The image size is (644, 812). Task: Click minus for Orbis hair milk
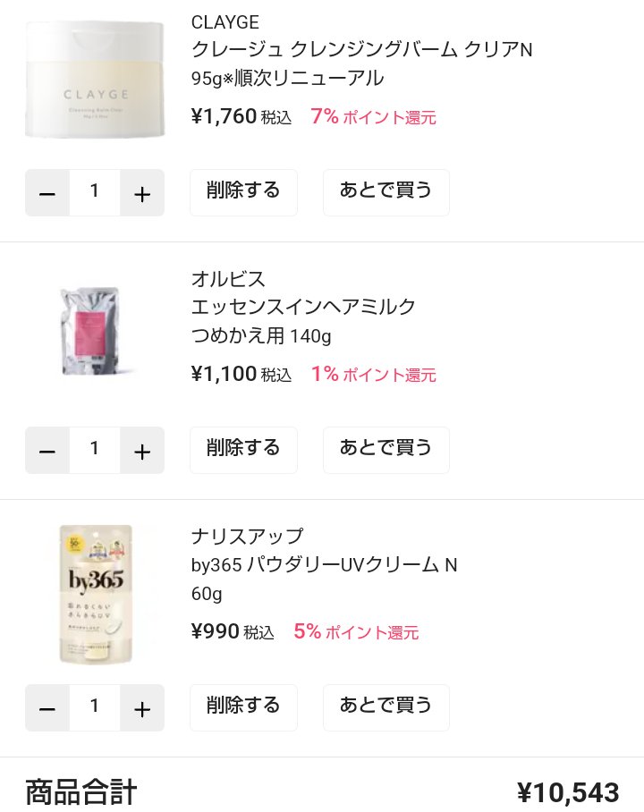(47, 451)
